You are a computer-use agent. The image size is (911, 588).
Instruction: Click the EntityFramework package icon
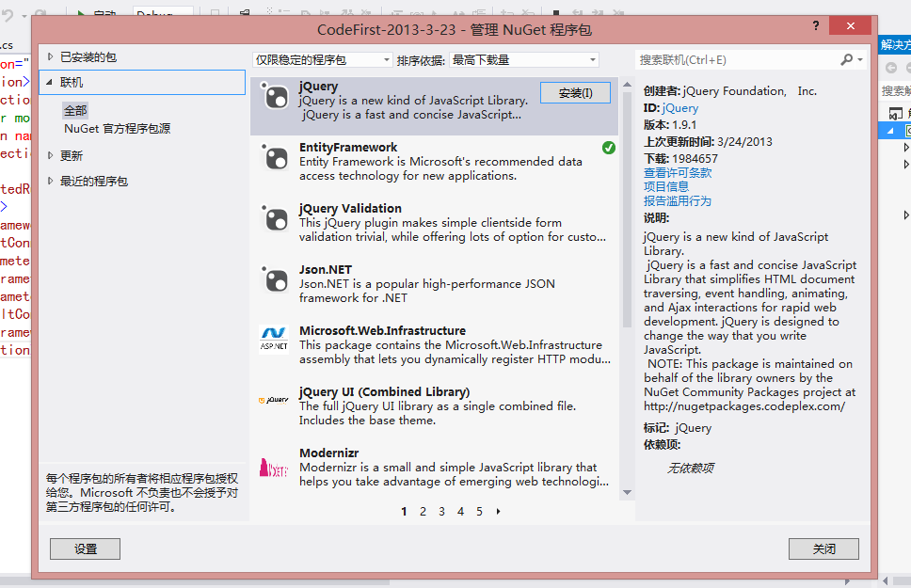pos(274,157)
